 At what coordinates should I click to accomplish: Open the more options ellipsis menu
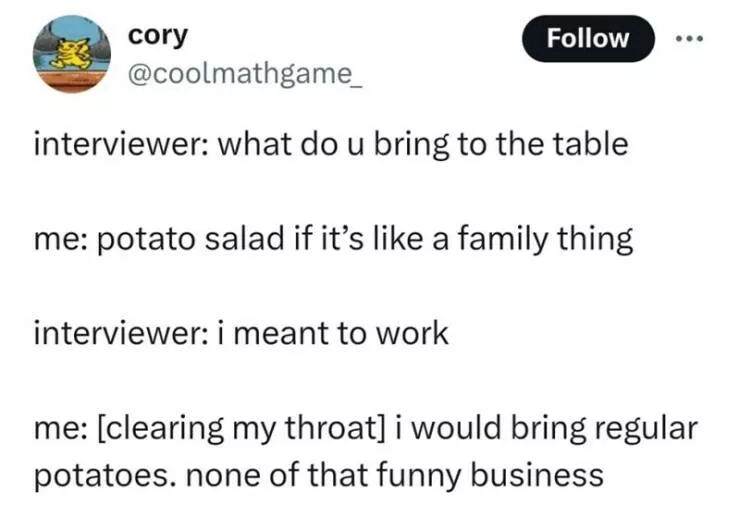[690, 40]
